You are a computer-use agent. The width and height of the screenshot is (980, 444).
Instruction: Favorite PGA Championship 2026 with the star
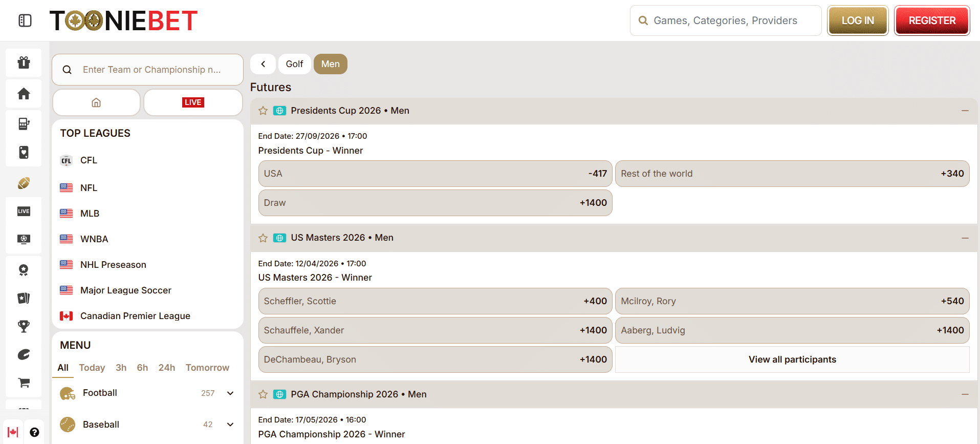pos(263,394)
